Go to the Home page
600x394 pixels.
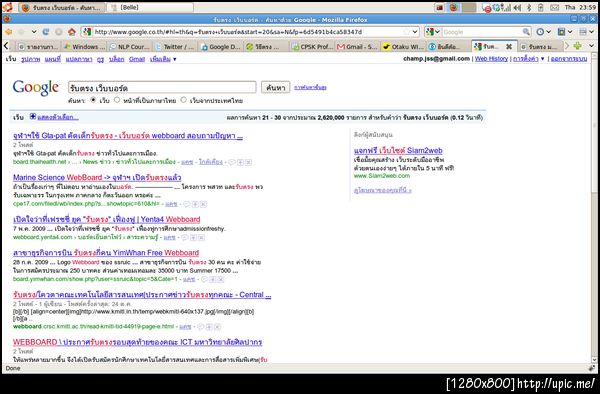pyautogui.click(x=72, y=32)
